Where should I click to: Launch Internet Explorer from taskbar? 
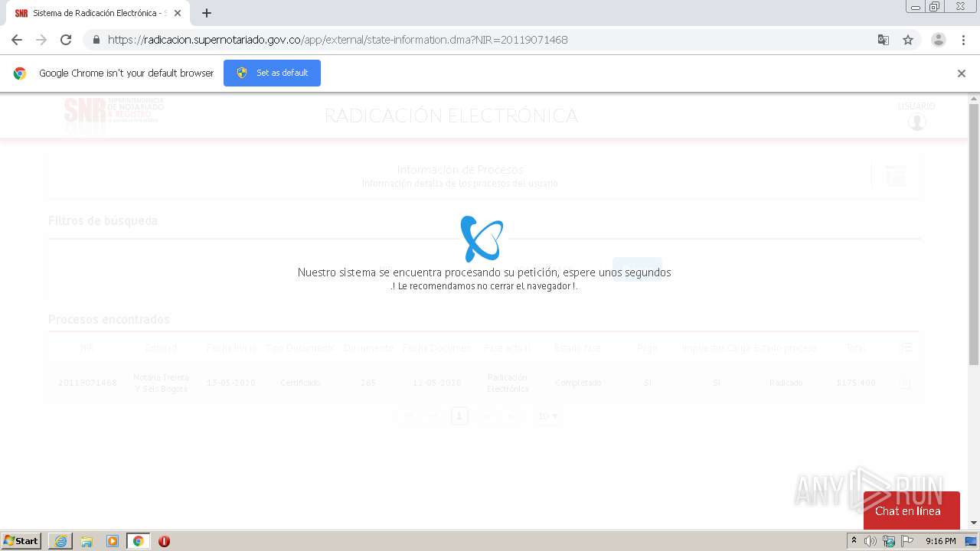coord(60,541)
